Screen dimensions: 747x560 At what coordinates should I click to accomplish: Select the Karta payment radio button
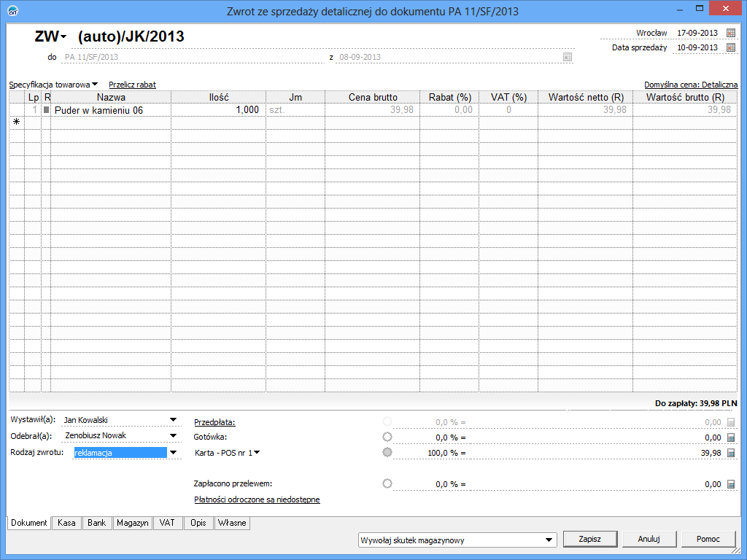click(387, 453)
